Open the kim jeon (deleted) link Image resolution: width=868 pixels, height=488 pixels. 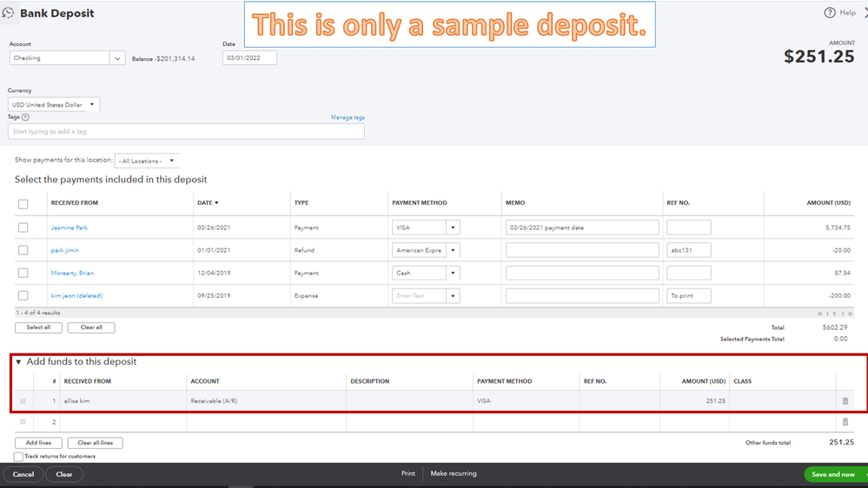76,295
